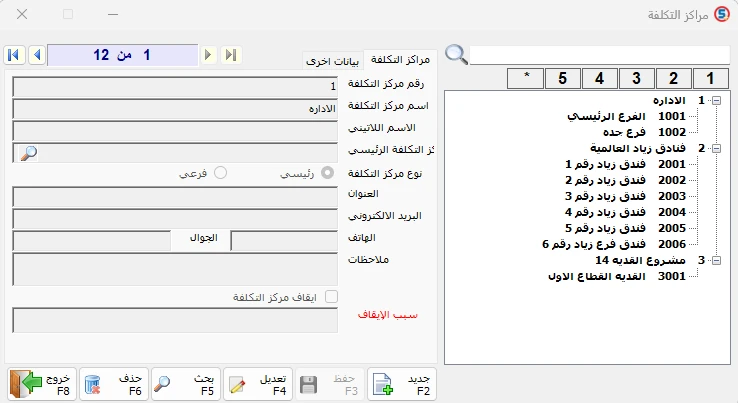Select tree item 2005 فندق زياد رقم 5

coord(625,228)
